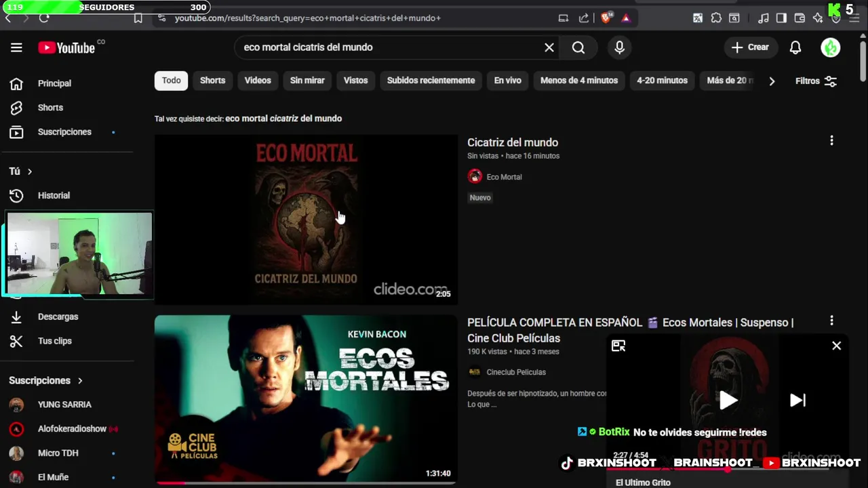Select the Subidos recientemente filter chip
Viewport: 868px width, 488px height.
[x=431, y=81]
